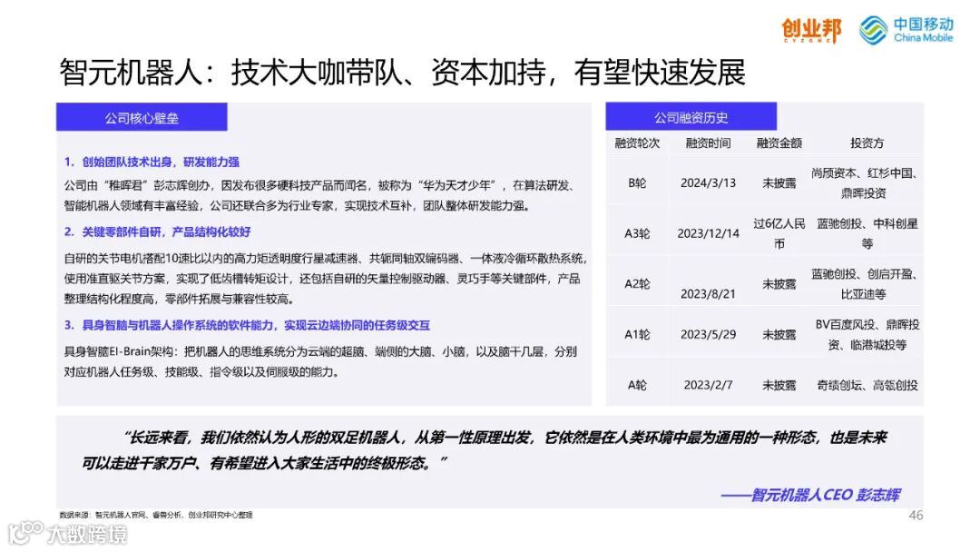
Task: Click attribution 智元机器人CEO 彭志辉
Action: click(810, 495)
